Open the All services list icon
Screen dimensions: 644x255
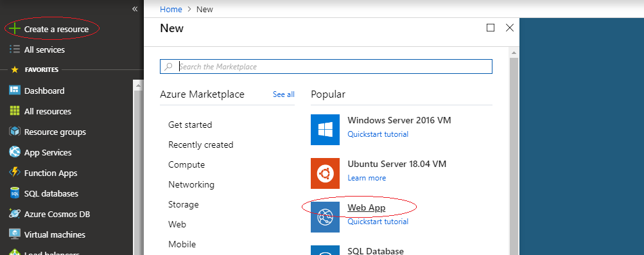pos(14,49)
